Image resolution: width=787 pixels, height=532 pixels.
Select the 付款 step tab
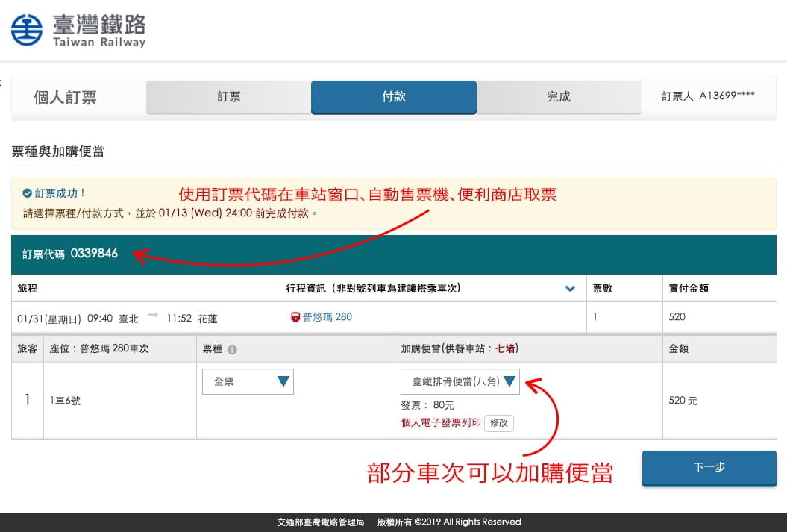click(x=394, y=97)
